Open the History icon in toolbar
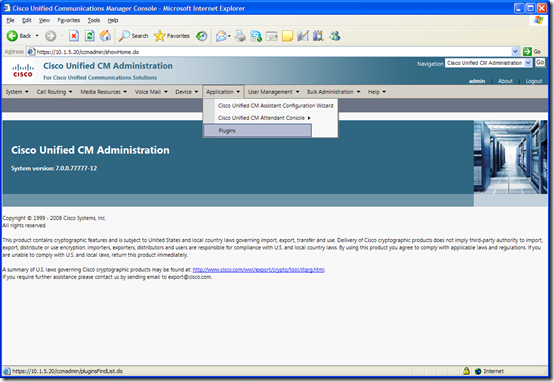The image size is (554, 382). tap(202, 36)
